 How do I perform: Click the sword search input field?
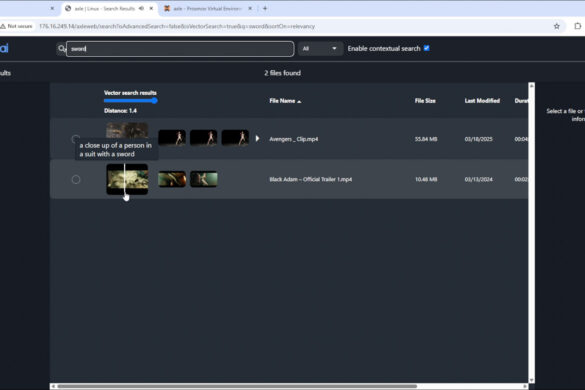[x=180, y=49]
